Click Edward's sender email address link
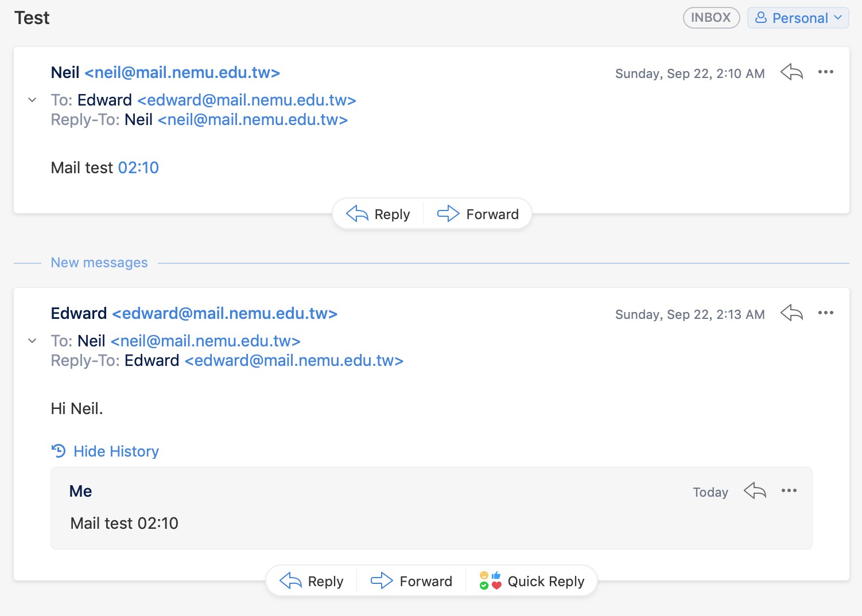 [224, 314]
